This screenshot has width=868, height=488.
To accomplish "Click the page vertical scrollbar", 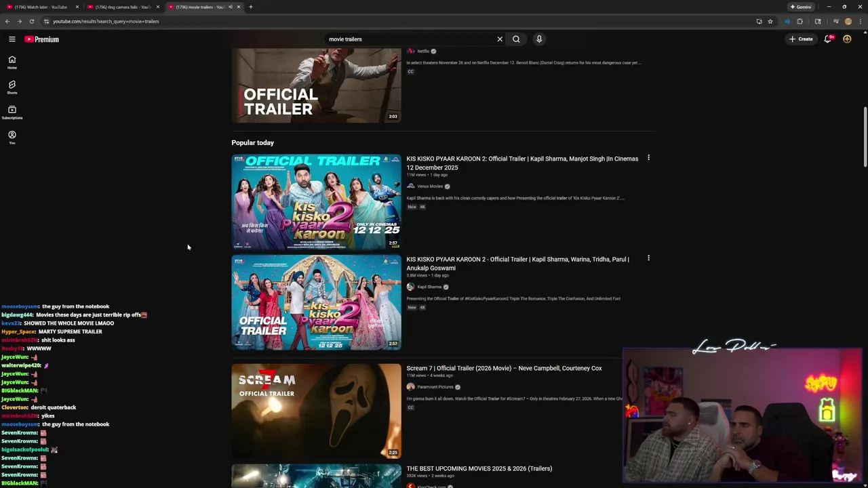I will pyautogui.click(x=865, y=136).
